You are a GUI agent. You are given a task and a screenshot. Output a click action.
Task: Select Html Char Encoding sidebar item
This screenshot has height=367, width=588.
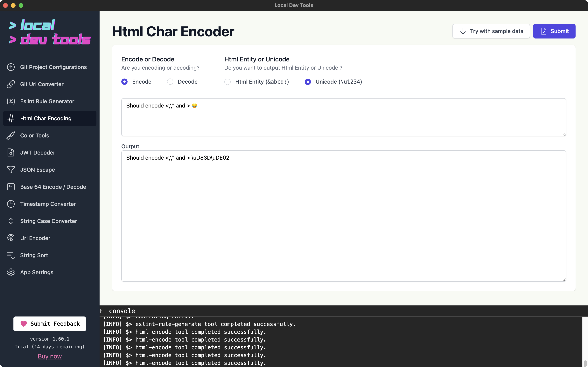[50, 118]
